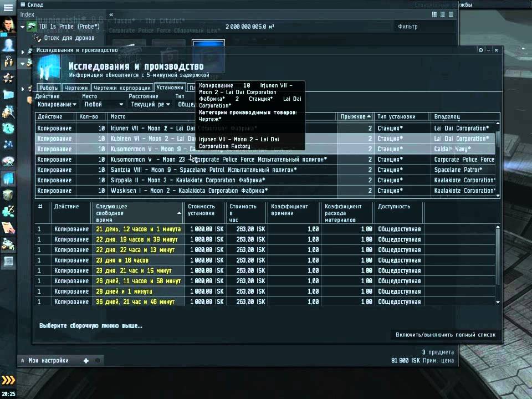
Task: Select row Sirppala II - Moon 3 Kaalakiota
Action: 265,180
